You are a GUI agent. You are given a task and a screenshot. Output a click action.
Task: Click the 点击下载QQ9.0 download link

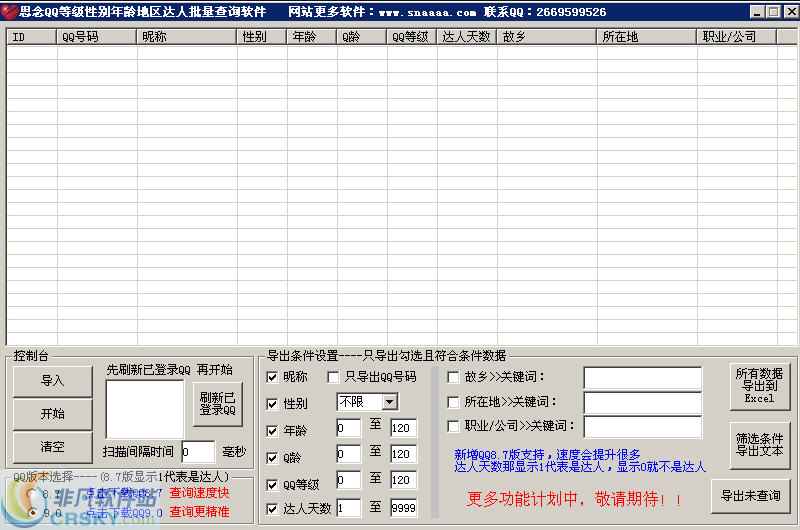pos(124,512)
